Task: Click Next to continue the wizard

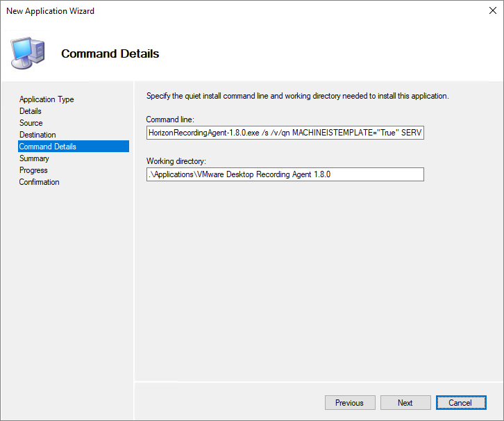Action: (x=405, y=403)
